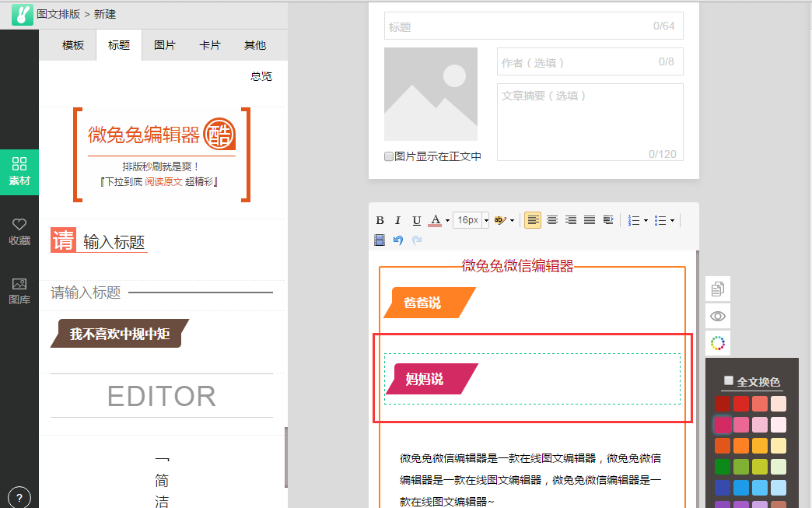Set text alignment to center
The image size is (812, 508).
(x=551, y=220)
